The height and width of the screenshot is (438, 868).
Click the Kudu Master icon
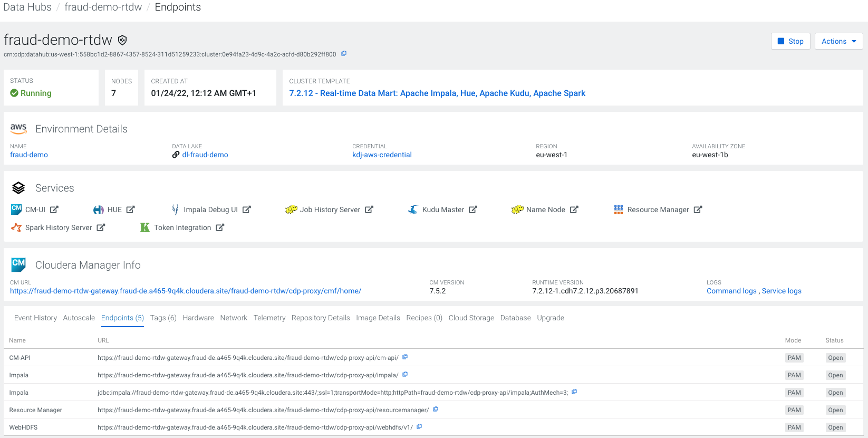tap(413, 210)
